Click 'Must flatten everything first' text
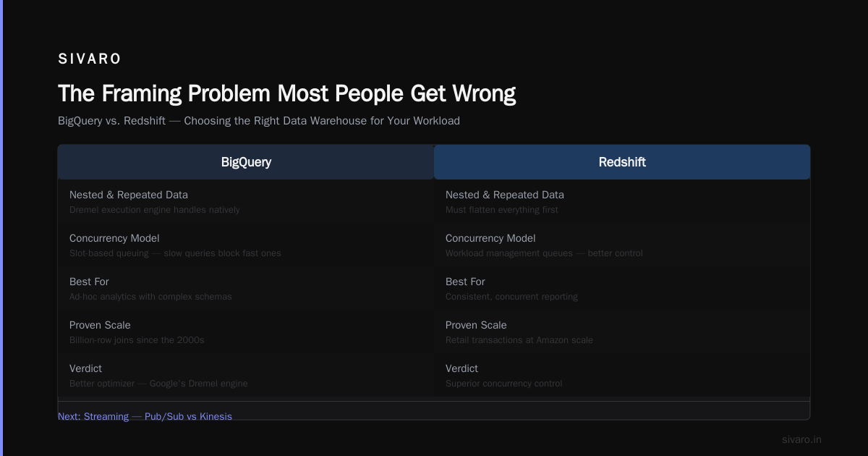 coord(502,210)
